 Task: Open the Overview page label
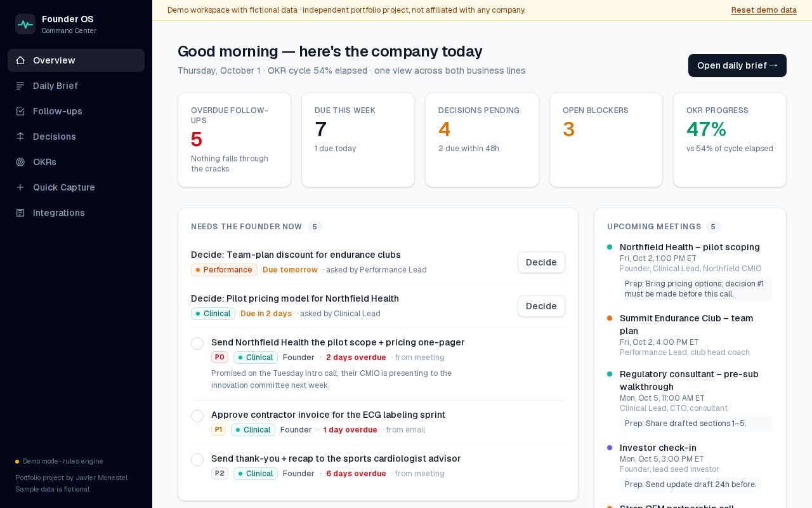point(54,60)
